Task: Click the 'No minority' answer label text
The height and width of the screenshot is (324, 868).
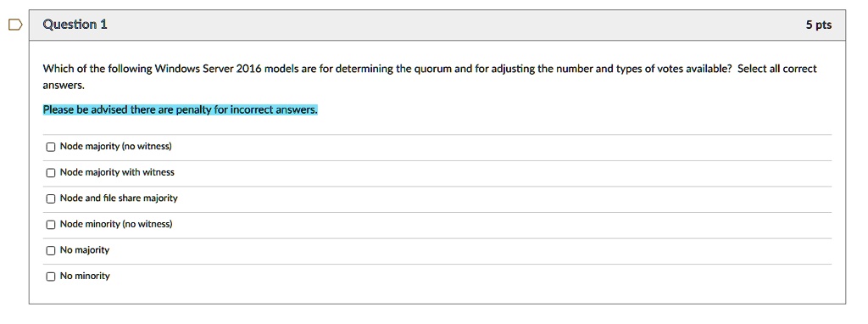Action: (x=85, y=276)
